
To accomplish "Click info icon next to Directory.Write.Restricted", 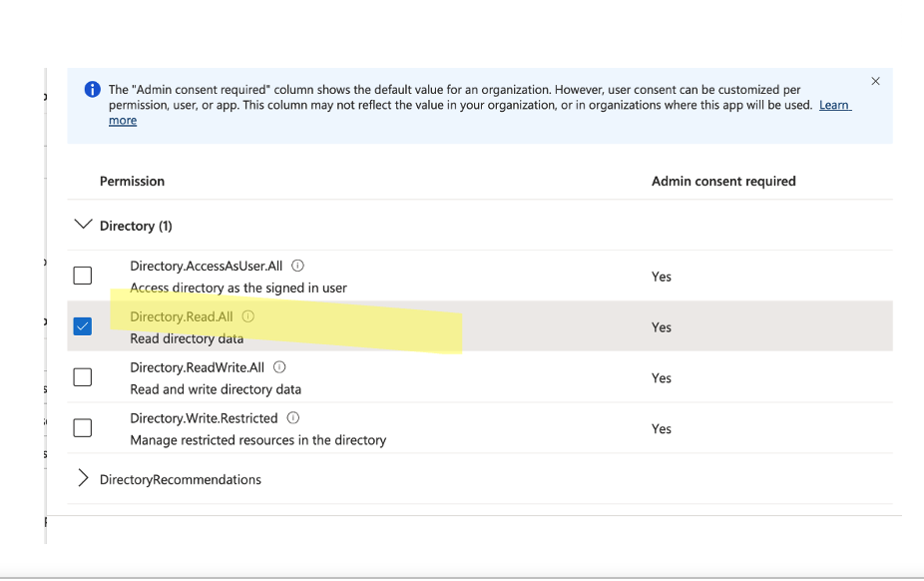I will click(x=293, y=418).
